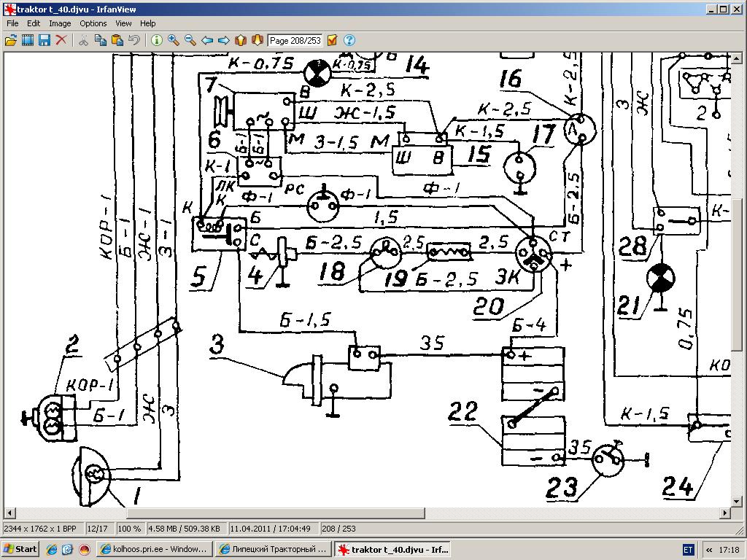The width and height of the screenshot is (747, 560).
Task: Open the image Information icon
Action: 156,40
